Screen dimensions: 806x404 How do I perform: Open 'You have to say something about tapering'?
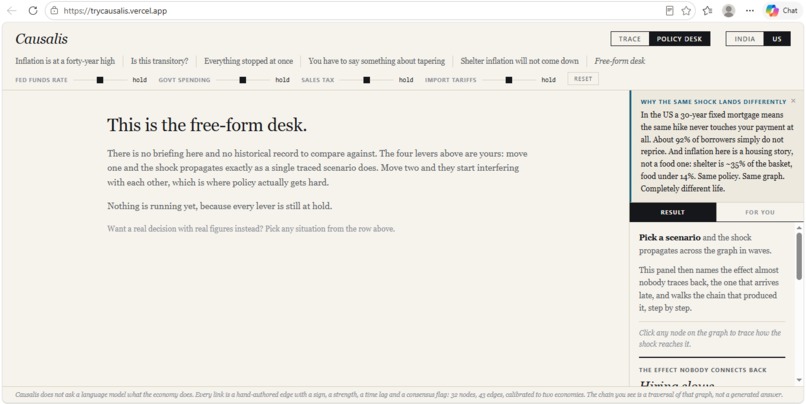[376, 61]
